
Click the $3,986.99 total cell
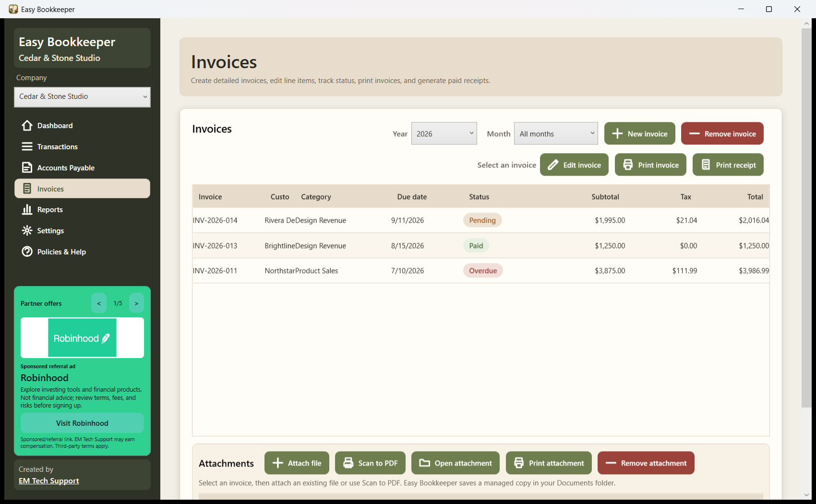(754, 271)
